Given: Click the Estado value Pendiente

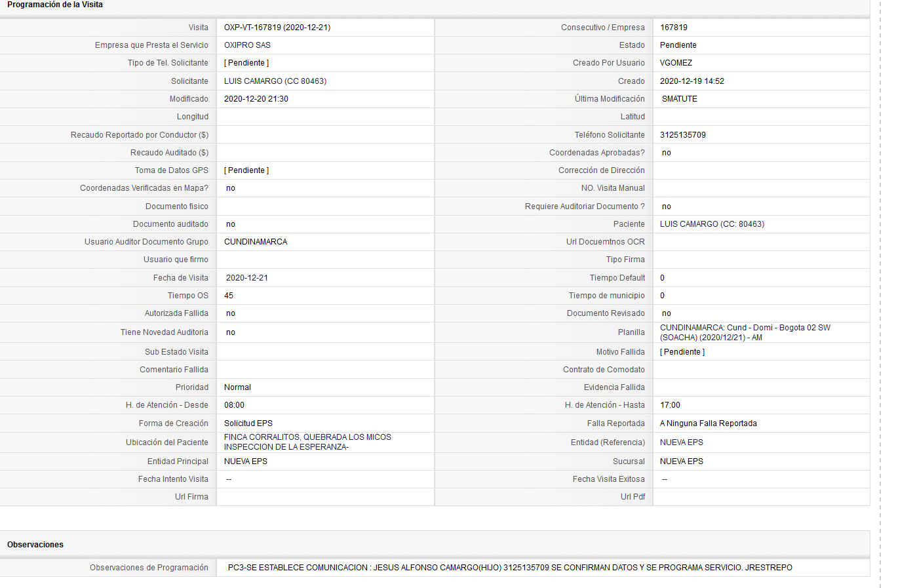Looking at the screenshot, I should (678, 45).
